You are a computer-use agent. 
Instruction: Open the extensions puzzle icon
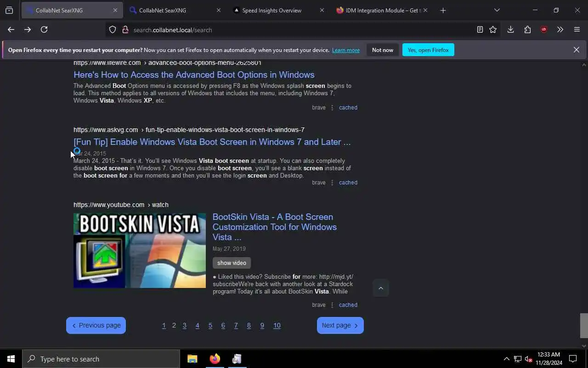coord(527,29)
